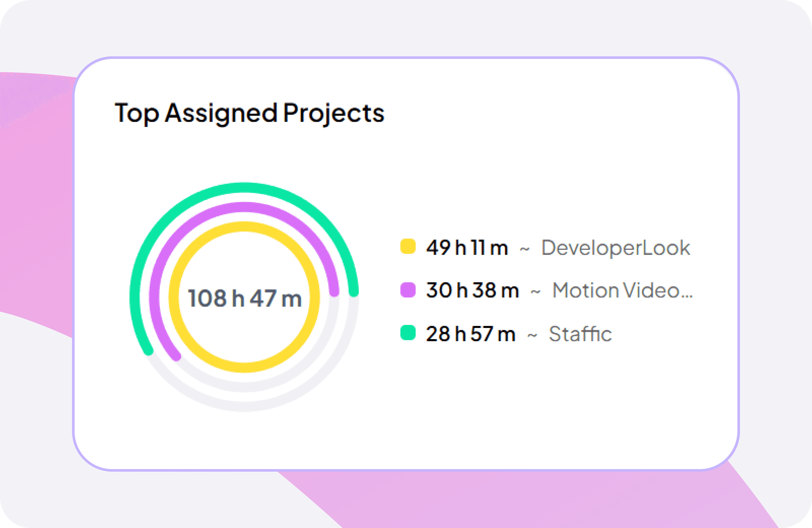Click the yellow DeveloperLook legend swatch
Image resolution: width=812 pixels, height=528 pixels.
click(408, 246)
